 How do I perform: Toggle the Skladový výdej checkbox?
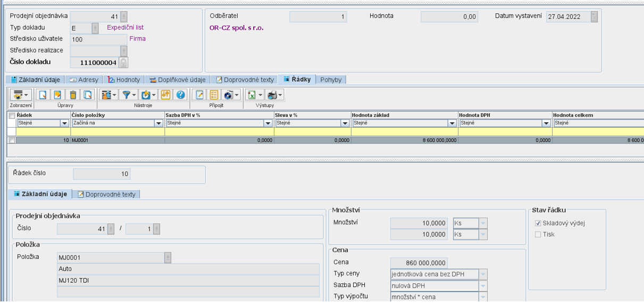point(538,223)
